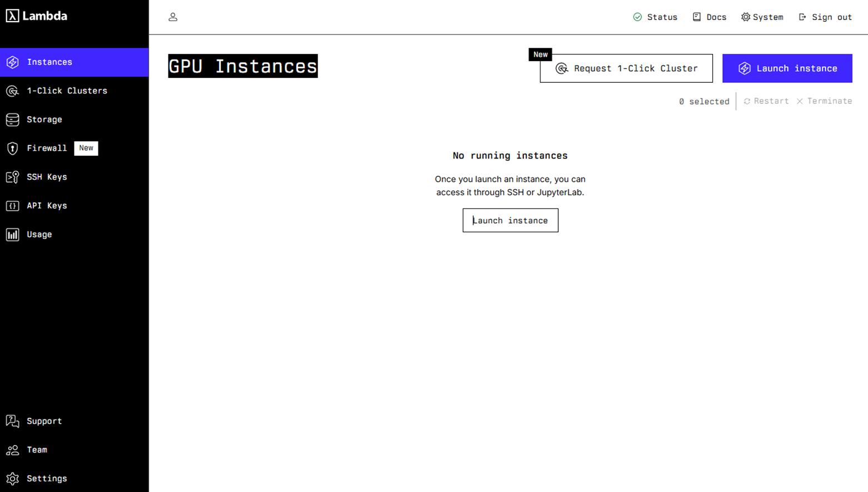Open the Docs link
The width and height of the screenshot is (868, 492).
(710, 17)
